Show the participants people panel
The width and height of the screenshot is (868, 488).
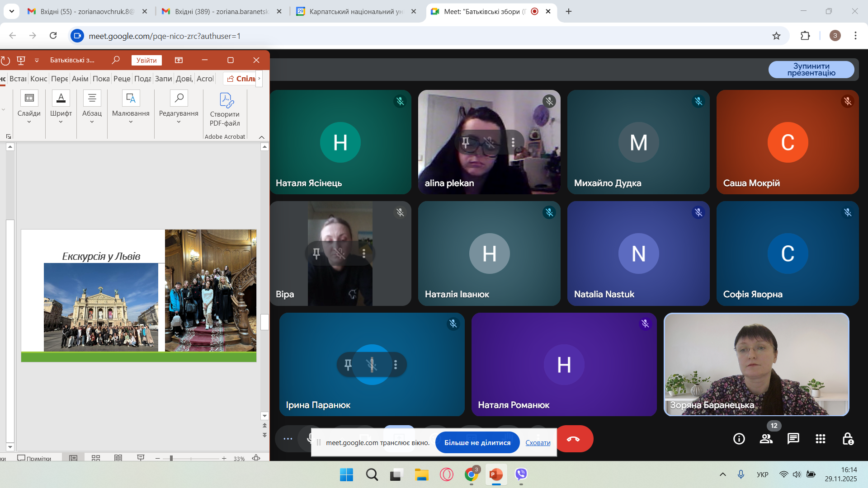766,439
